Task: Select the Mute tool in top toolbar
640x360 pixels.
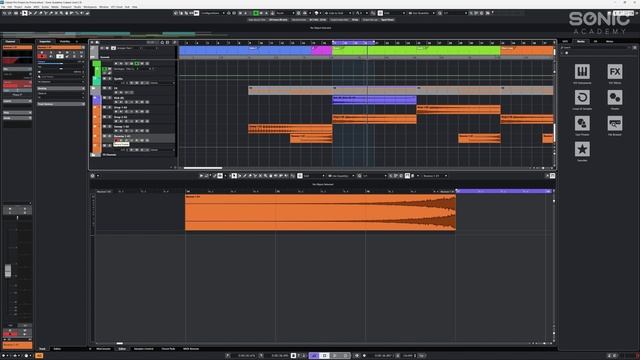Action: point(56,13)
